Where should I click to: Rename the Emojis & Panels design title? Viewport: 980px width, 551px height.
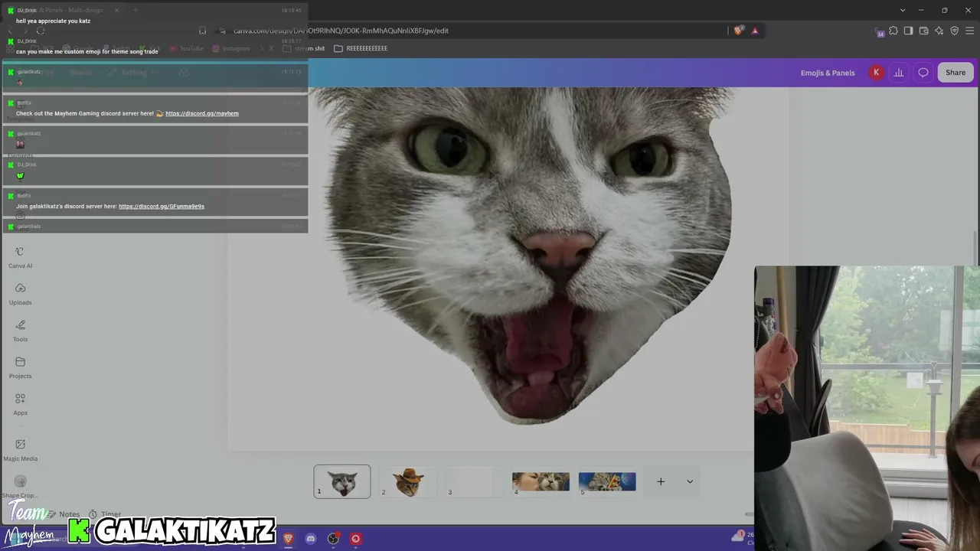pos(828,73)
